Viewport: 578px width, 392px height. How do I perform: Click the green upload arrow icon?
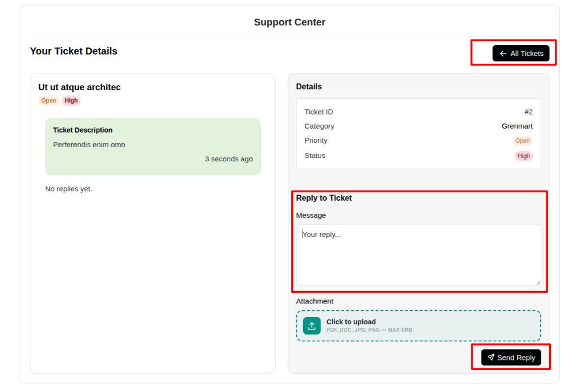coord(312,325)
